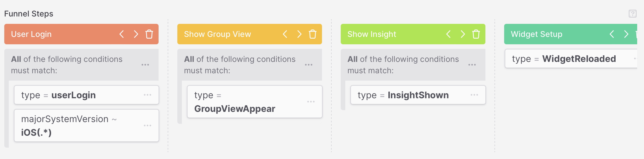
Task: Open options for Show Insight condition group
Action: point(472,65)
